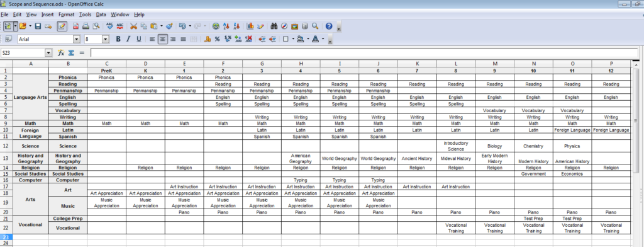Toggle Bold formatting
The image size is (644, 247).
(x=118, y=39)
